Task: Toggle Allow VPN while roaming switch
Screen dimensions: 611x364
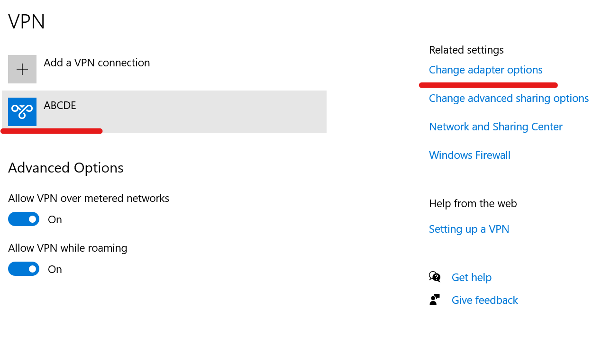Action: [x=24, y=269]
